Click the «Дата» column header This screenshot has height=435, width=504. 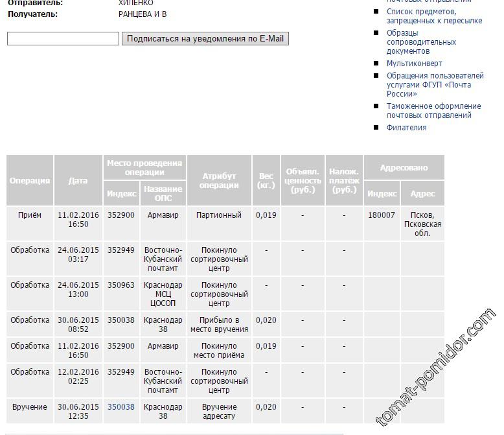pyautogui.click(x=78, y=181)
